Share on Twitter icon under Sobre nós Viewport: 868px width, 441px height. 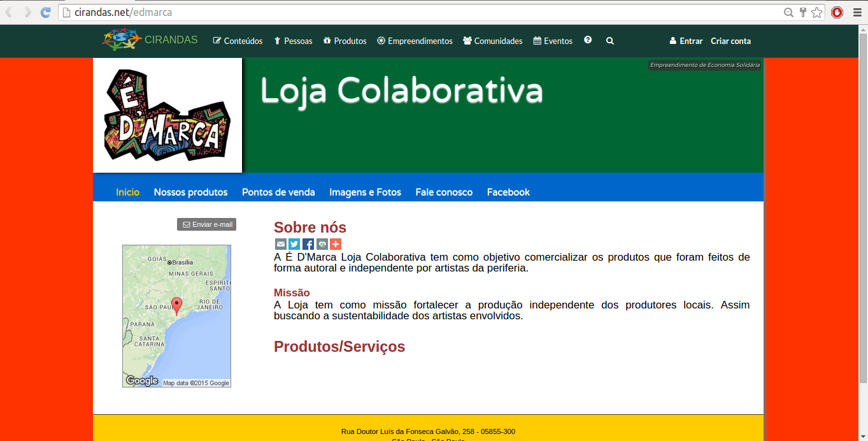[x=294, y=244]
